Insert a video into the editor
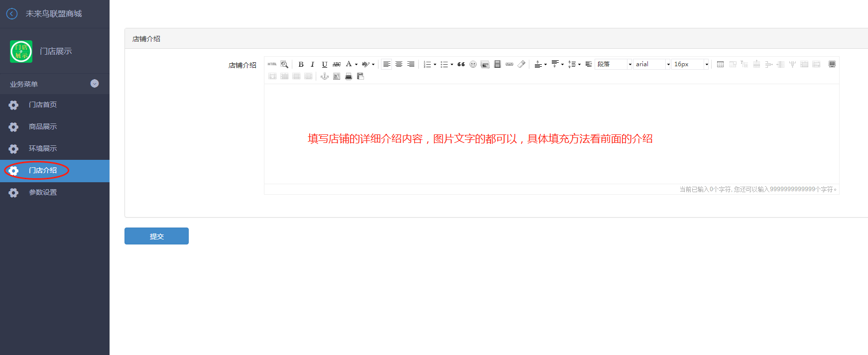This screenshot has height=355, width=868. pyautogui.click(x=497, y=64)
